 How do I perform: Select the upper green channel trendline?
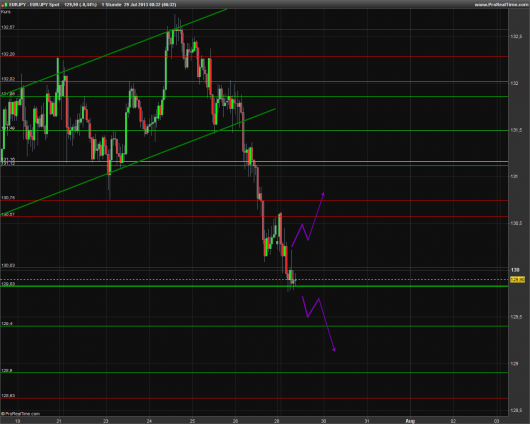tap(113, 52)
